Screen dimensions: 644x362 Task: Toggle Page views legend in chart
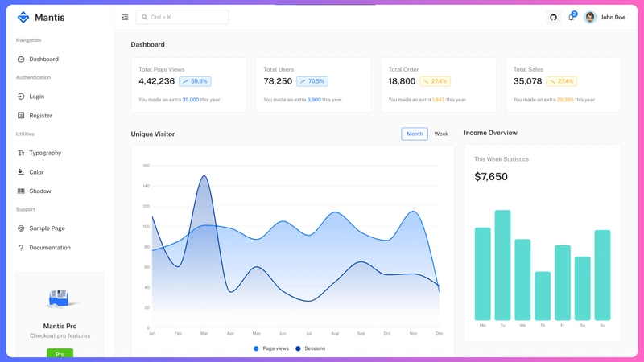coord(270,348)
